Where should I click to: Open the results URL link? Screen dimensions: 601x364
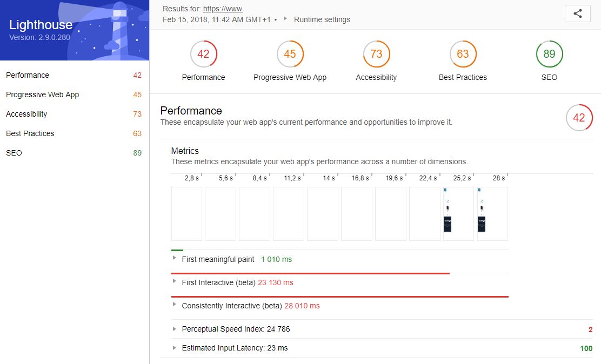pyautogui.click(x=223, y=9)
